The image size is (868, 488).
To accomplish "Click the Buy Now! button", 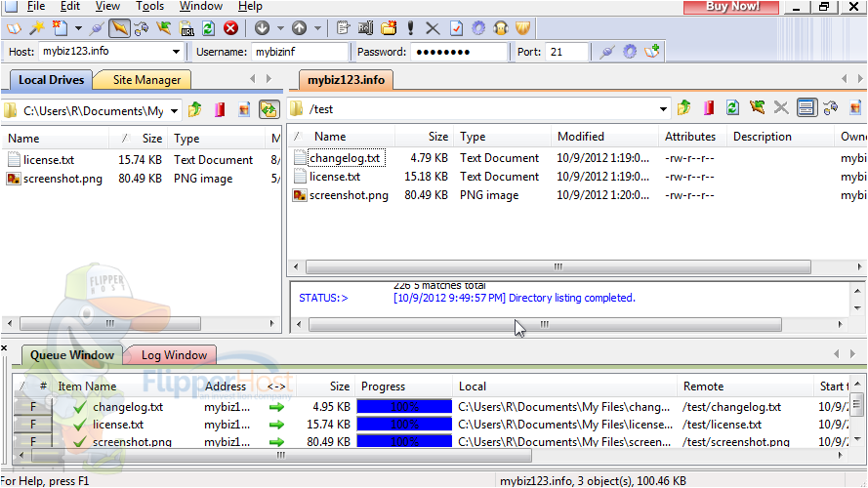I will click(x=731, y=7).
